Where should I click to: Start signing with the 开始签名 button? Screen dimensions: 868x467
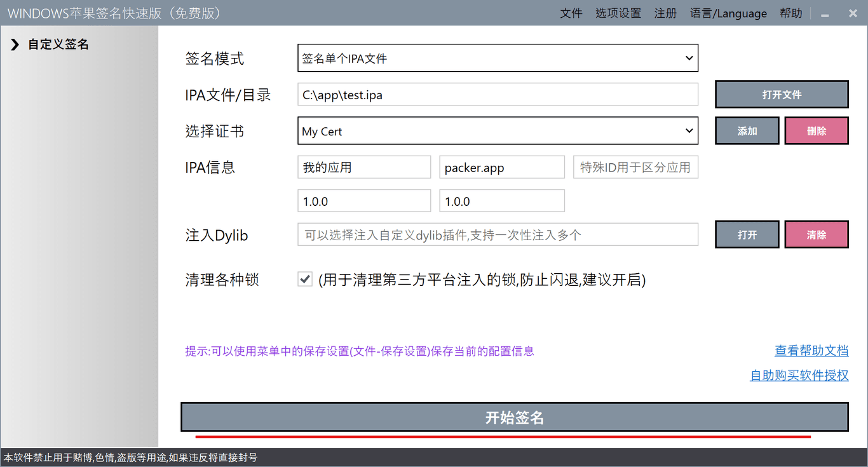point(515,417)
